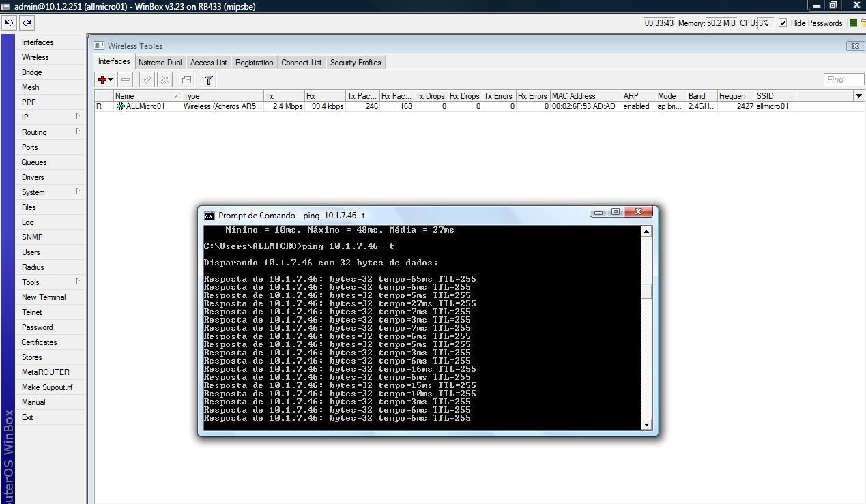Screen dimensions: 866x504
Task: Close the Wireless Tables panel
Action: 854,46
